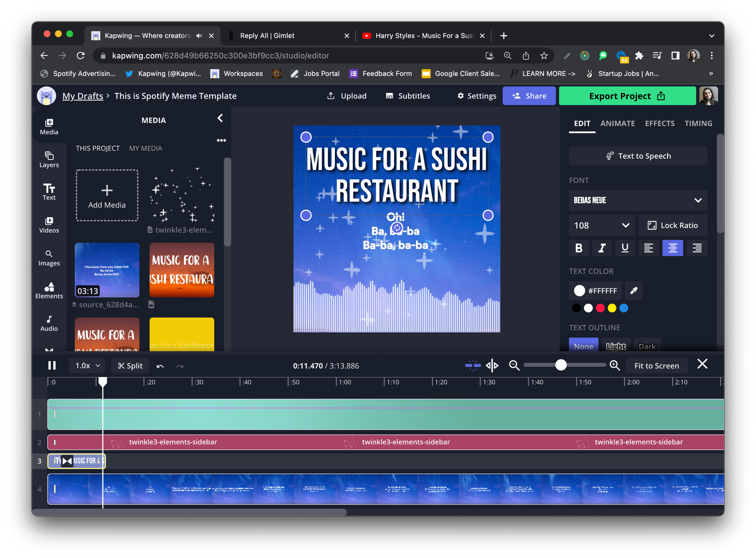This screenshot has width=756, height=558.
Task: Toggle italic text formatting
Action: pyautogui.click(x=602, y=248)
